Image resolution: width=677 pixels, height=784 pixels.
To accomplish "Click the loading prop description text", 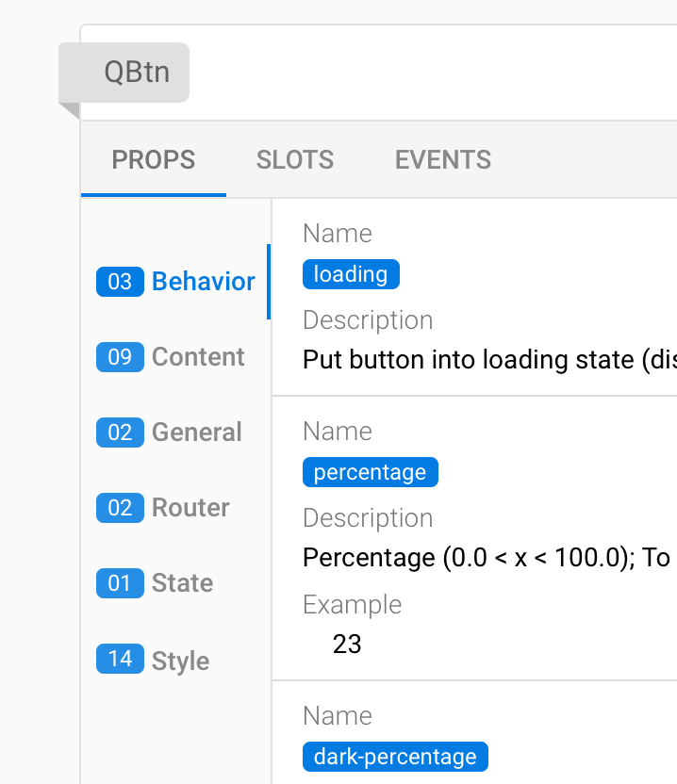I will 471,359.
